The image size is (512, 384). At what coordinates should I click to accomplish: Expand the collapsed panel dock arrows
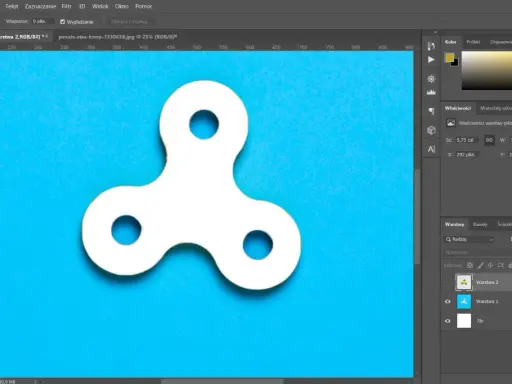[x=435, y=32]
